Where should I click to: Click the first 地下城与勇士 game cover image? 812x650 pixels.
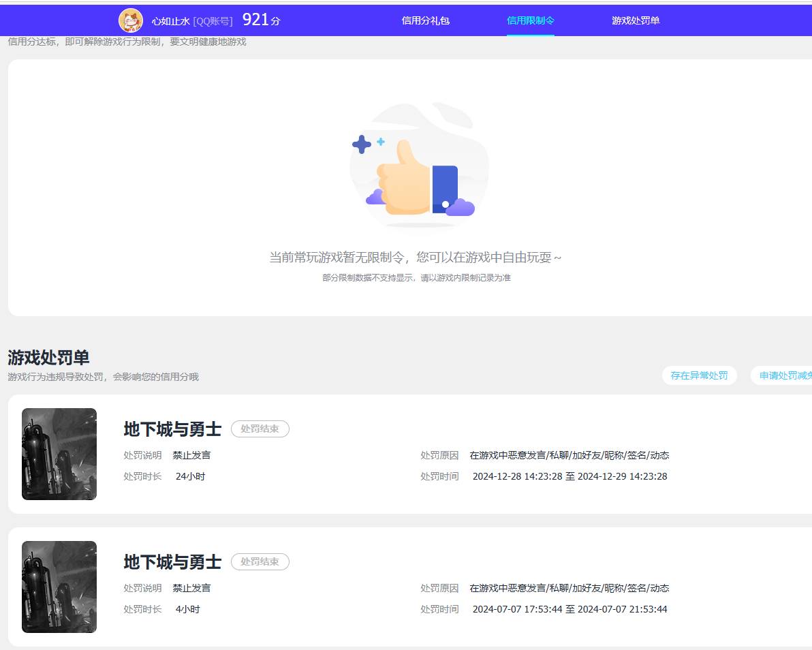click(59, 454)
